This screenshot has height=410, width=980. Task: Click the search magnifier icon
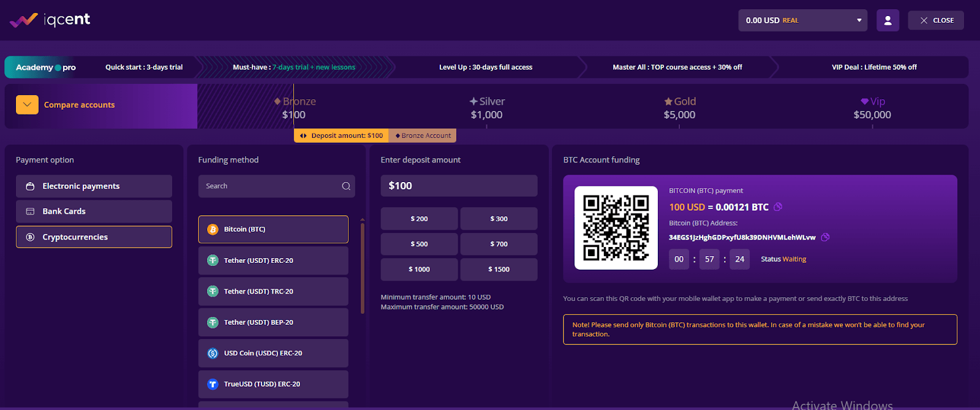pyautogui.click(x=346, y=186)
